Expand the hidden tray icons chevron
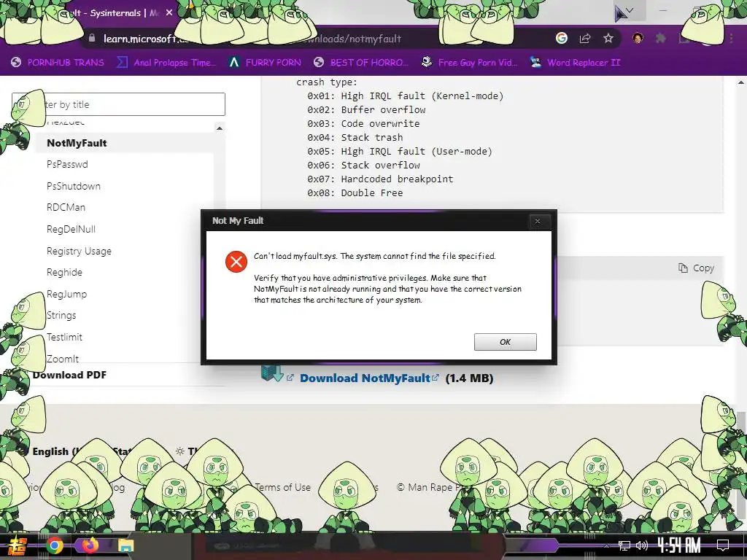This screenshot has width=747, height=560. pos(606,545)
